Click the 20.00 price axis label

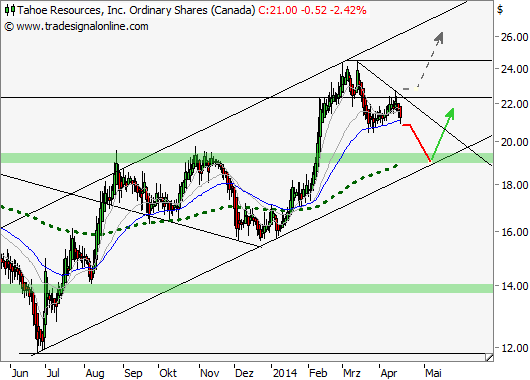pyautogui.click(x=514, y=142)
